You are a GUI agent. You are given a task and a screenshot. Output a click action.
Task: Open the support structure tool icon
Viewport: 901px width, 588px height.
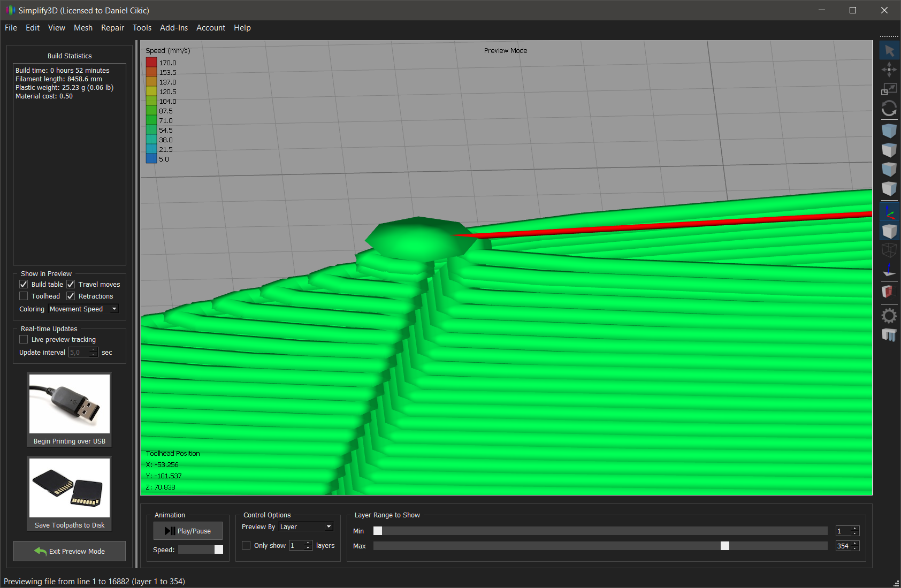pos(889,335)
